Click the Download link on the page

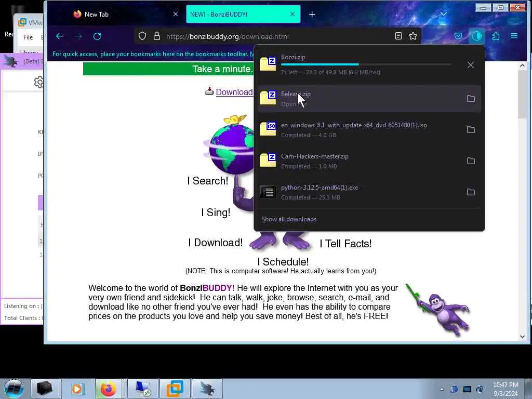[234, 92]
